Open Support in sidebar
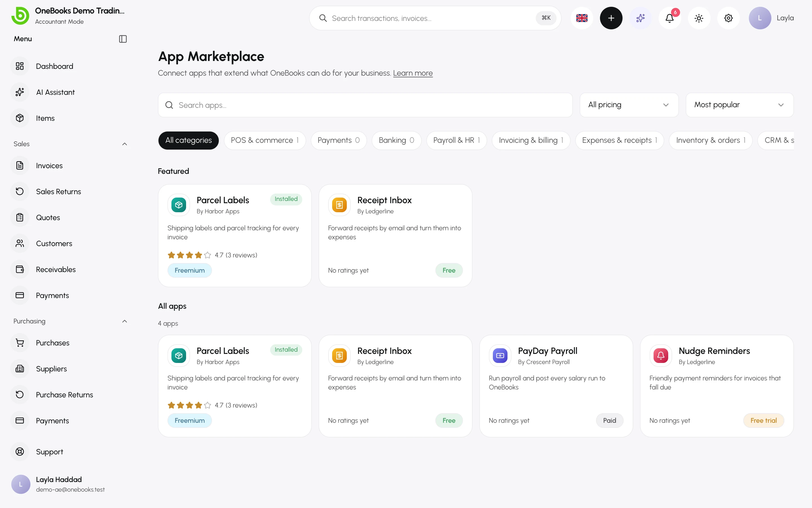 (x=69, y=452)
